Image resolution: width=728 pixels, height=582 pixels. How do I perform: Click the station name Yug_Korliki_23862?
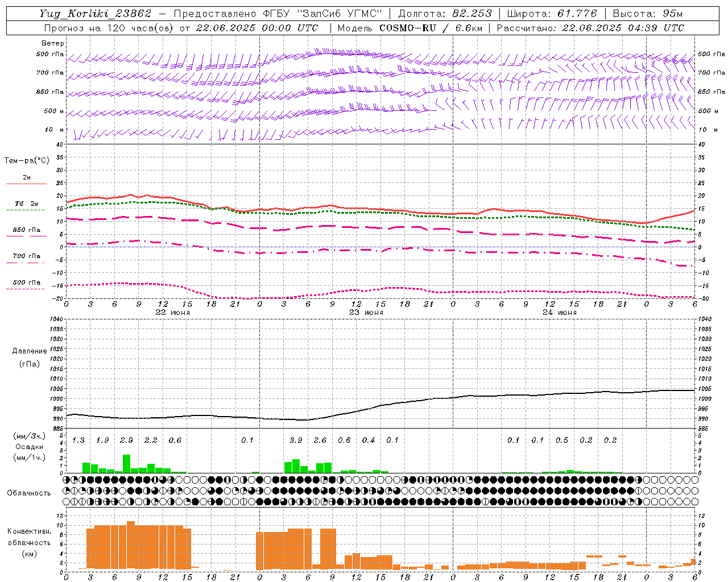[x=95, y=14]
